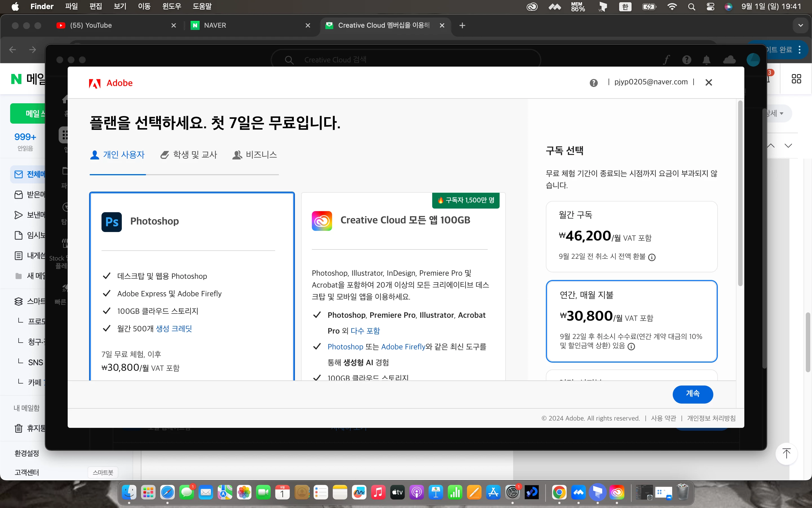812x508 pixels.
Task: Select the Photoshop plan card
Action: (x=192, y=286)
